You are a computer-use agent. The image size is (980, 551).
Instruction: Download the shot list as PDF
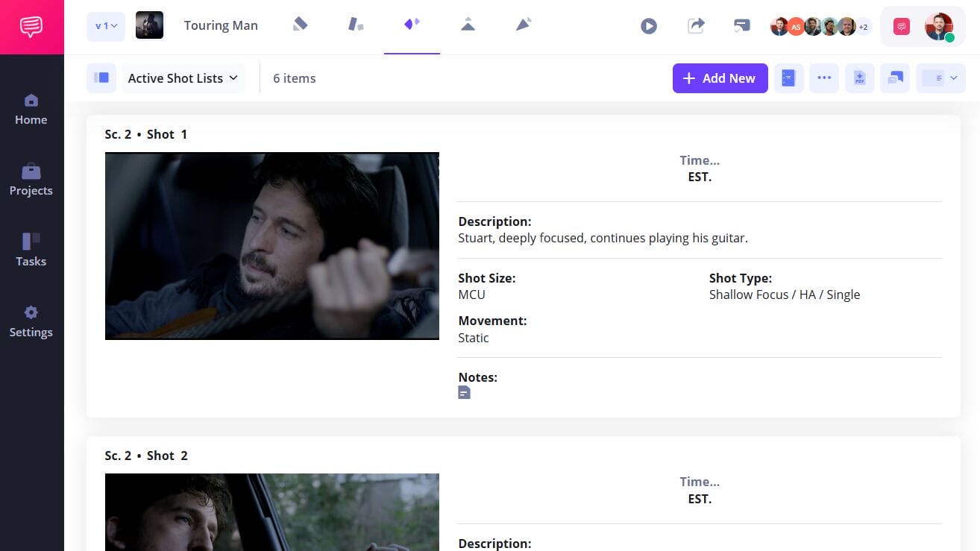860,78
